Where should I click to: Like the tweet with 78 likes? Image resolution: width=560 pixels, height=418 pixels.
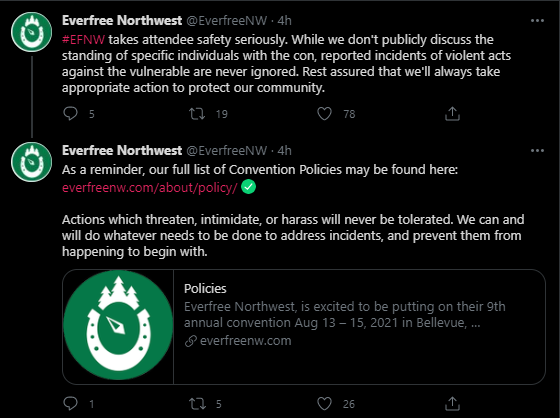coord(324,114)
